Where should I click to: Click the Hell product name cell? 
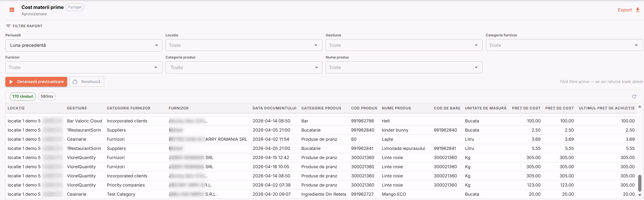coord(386,121)
